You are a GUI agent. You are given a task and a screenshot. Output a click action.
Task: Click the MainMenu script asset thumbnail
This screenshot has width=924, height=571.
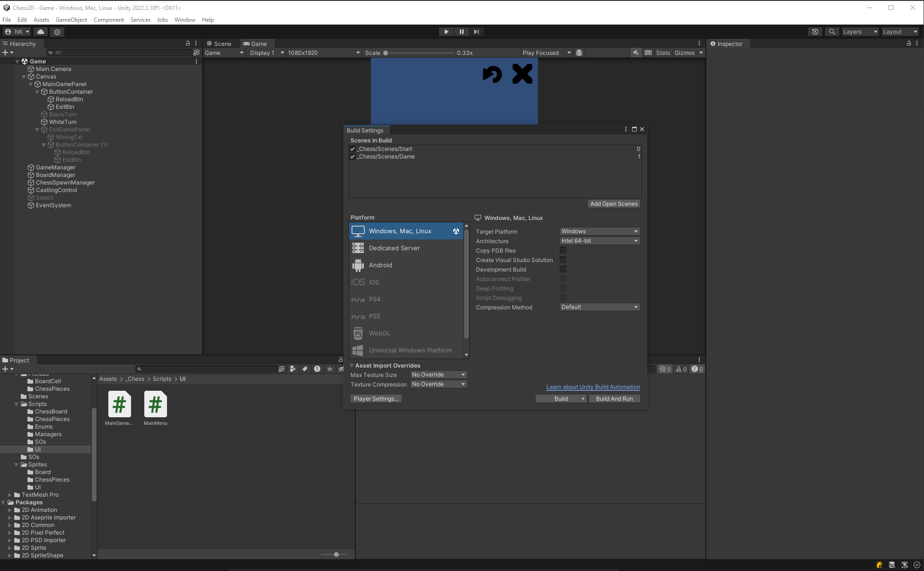point(155,404)
